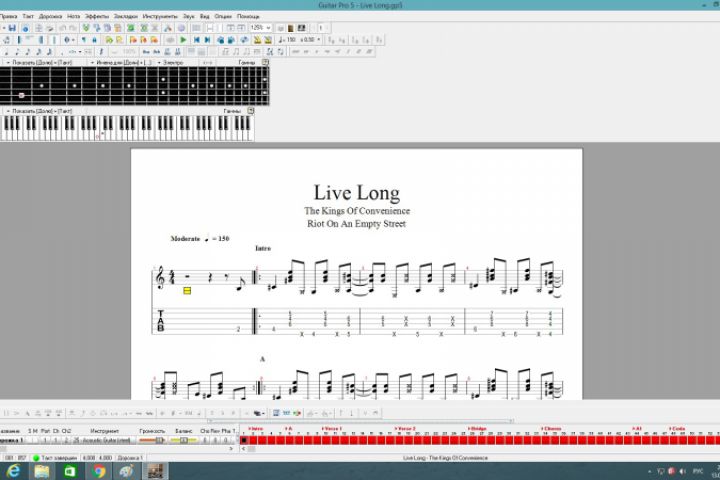Click 'Live Long' score title
Image resolution: width=720 pixels, height=480 pixels.
357,193
